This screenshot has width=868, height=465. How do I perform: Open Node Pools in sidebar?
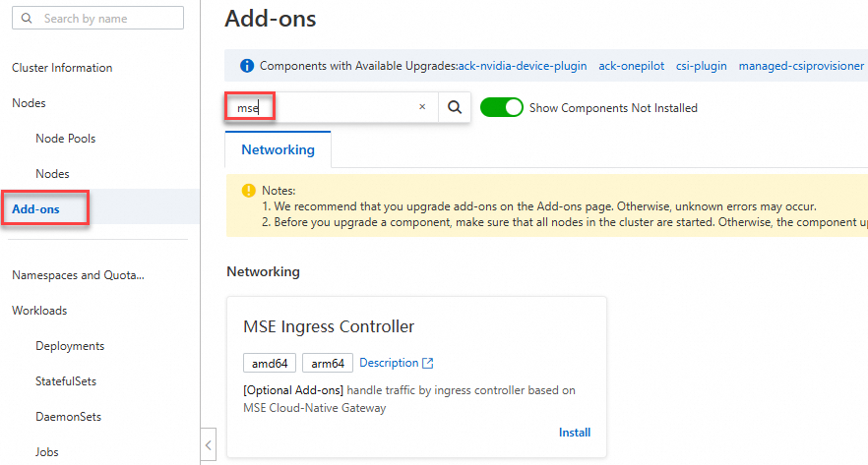point(65,139)
